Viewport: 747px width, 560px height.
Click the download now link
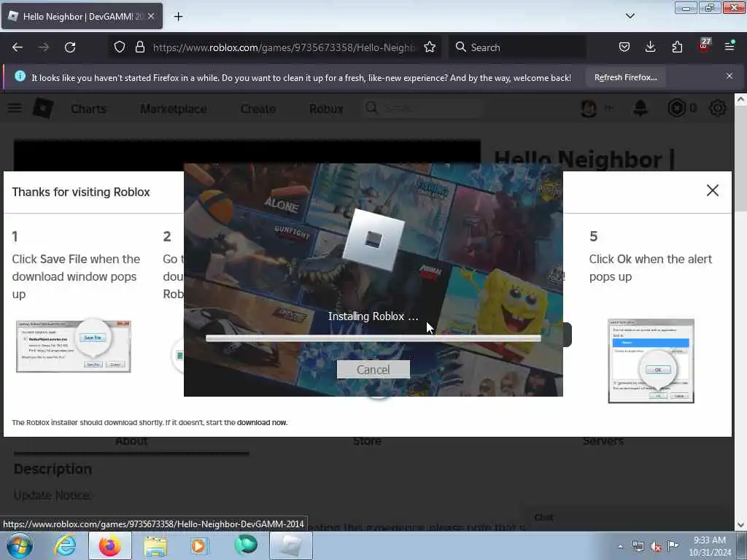[262, 422]
